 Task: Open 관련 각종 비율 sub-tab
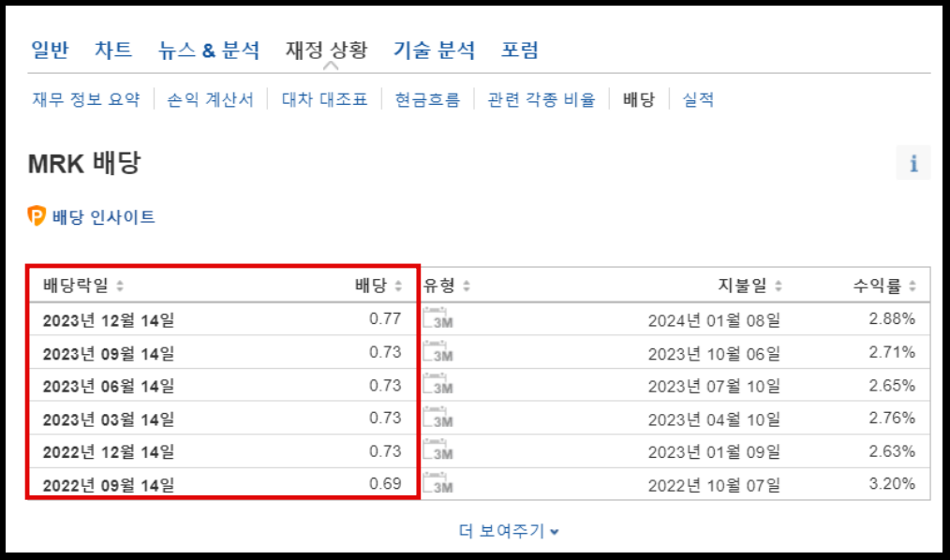542,99
